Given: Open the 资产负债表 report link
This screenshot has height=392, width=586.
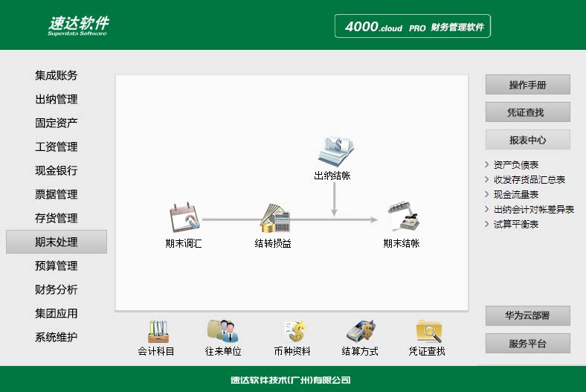Looking at the screenshot, I should pos(516,165).
